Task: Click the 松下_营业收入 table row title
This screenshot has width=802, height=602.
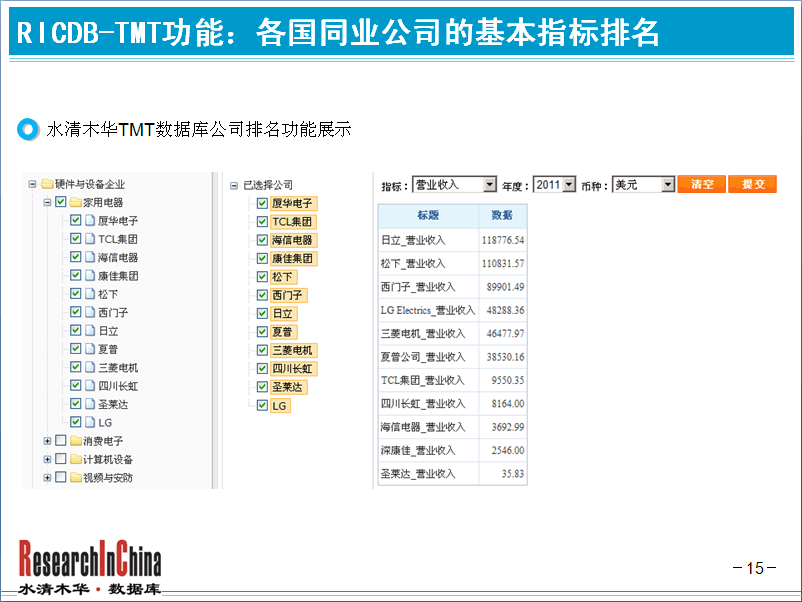Action: coord(413,264)
